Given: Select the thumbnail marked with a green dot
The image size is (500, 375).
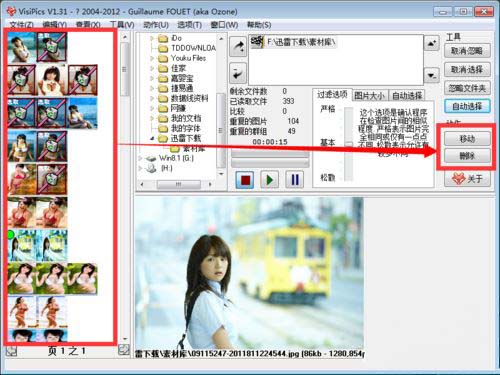Looking at the screenshot, I should tap(21, 246).
